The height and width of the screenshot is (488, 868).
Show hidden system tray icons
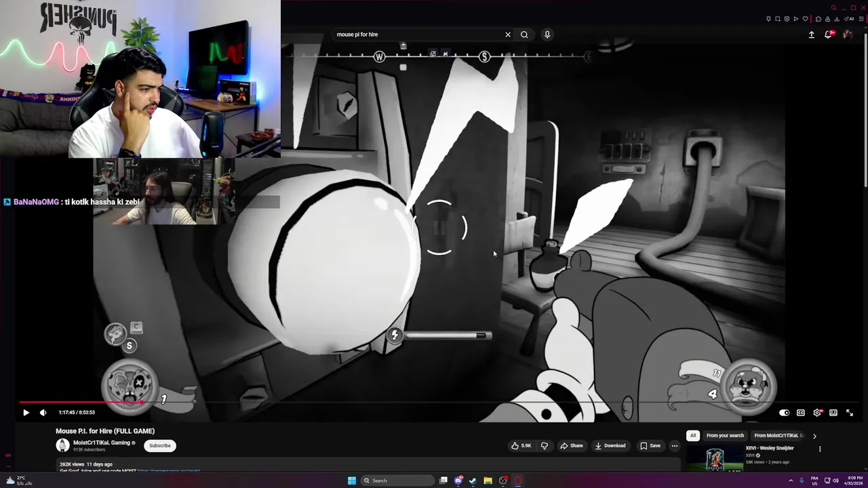point(791,481)
